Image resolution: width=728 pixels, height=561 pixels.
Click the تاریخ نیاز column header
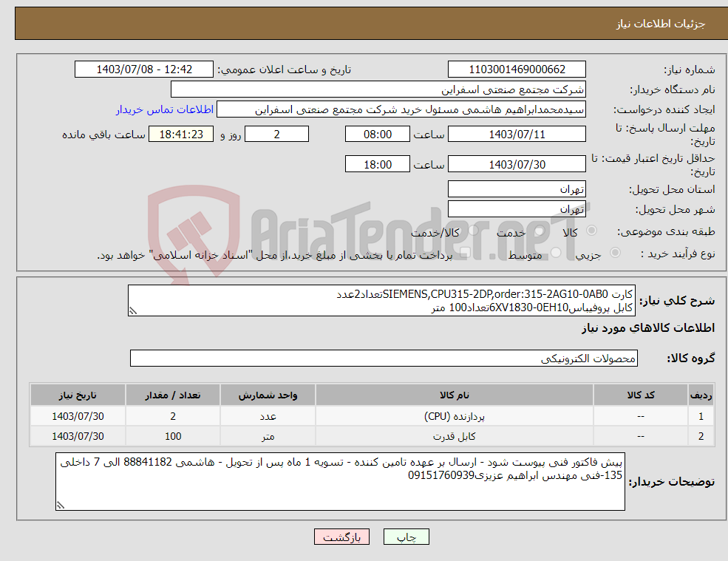78,395
